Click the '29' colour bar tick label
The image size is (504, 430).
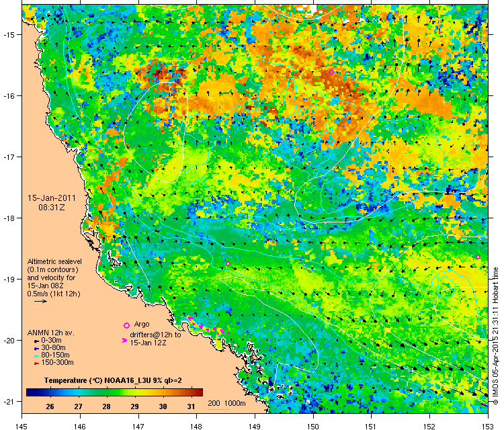pos(134,406)
